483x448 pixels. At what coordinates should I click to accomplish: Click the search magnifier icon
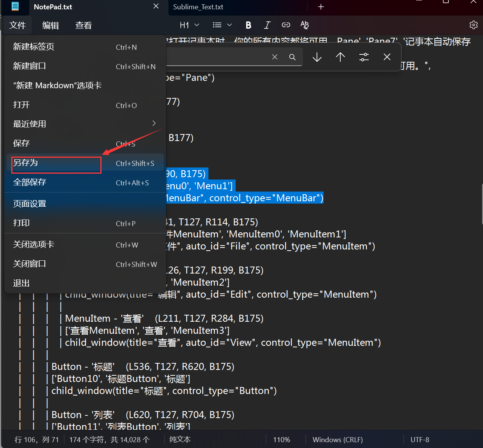click(292, 57)
